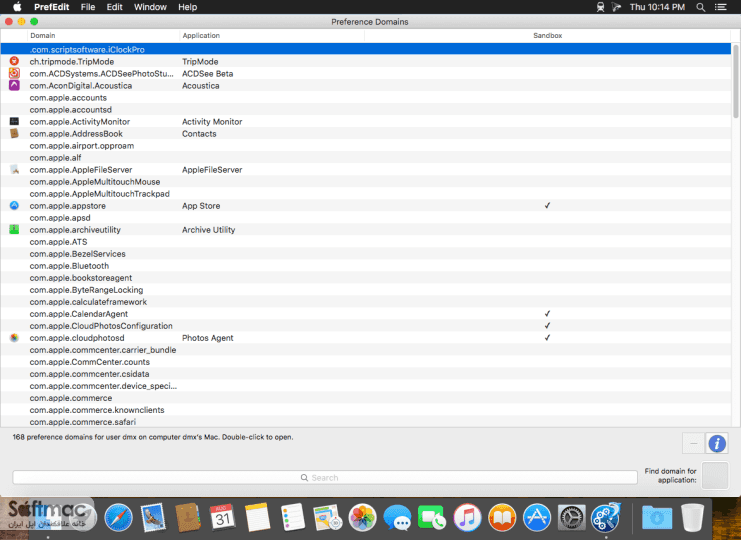Sort list by Sandbox column header

pos(548,35)
